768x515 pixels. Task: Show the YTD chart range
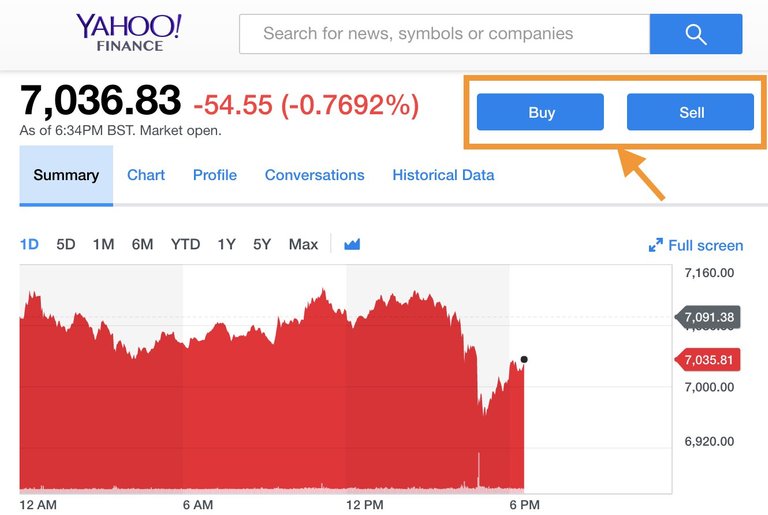click(x=185, y=244)
